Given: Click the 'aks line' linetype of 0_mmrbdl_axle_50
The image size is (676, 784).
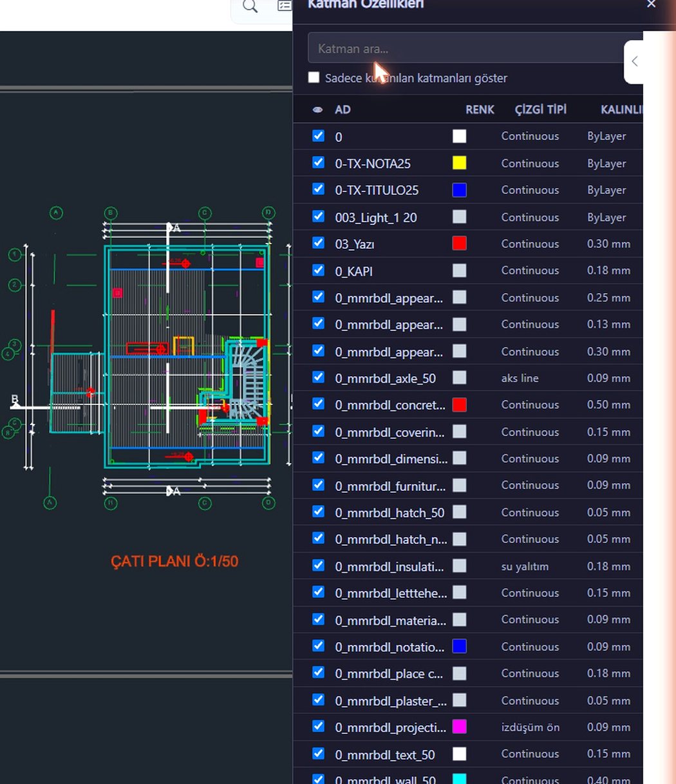Looking at the screenshot, I should [x=520, y=378].
